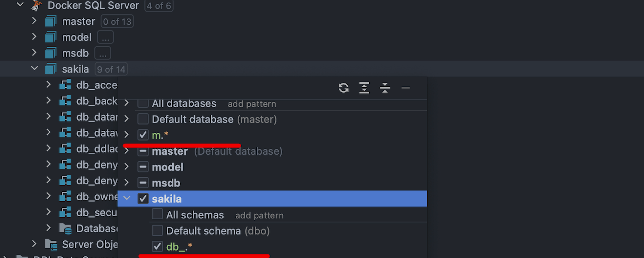Collapse the sakila node in schema popup
The height and width of the screenshot is (258, 644).
(127, 199)
